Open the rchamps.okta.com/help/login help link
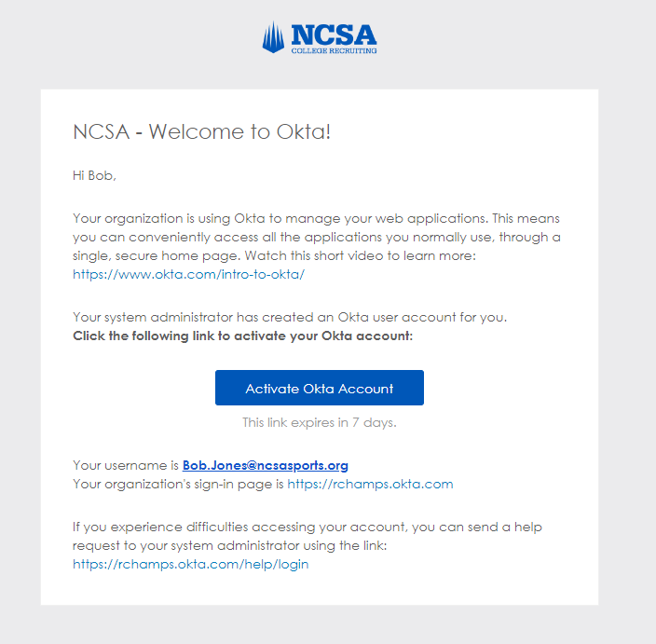Image resolution: width=656 pixels, height=644 pixels. tap(190, 564)
